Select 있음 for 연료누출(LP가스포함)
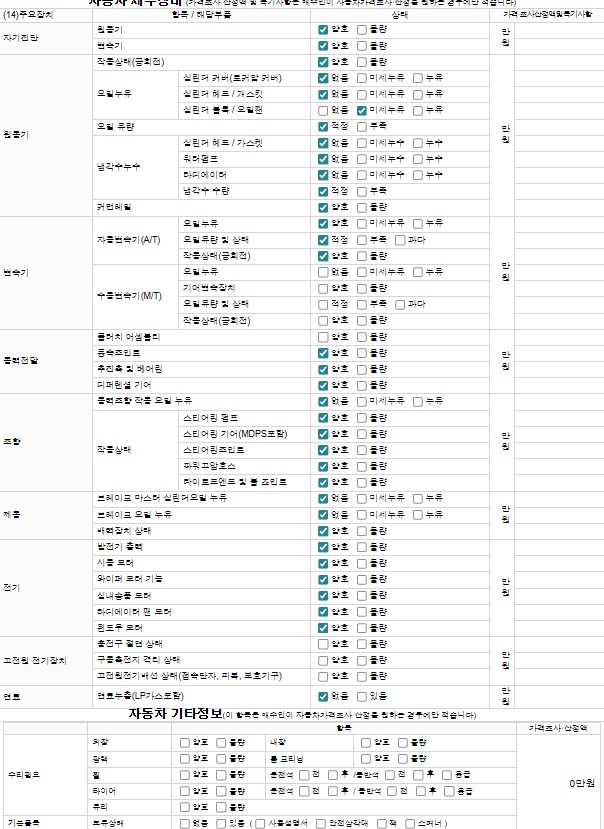The height and width of the screenshot is (829, 604). [x=362, y=697]
